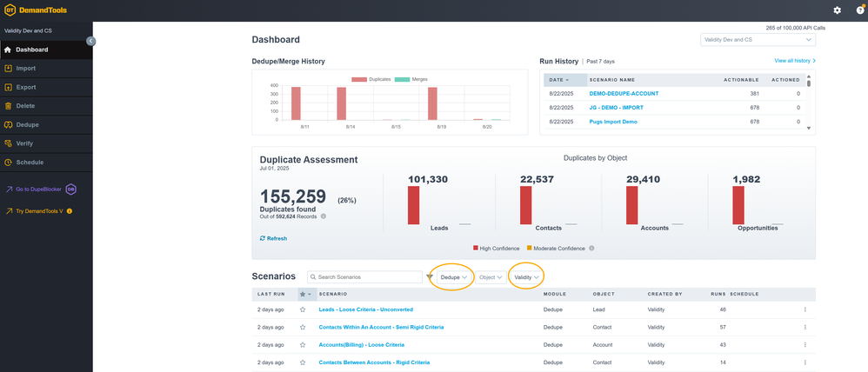Open the Dedupe module filter dropdown
Image resolution: width=868 pixels, height=372 pixels.
pyautogui.click(x=454, y=277)
